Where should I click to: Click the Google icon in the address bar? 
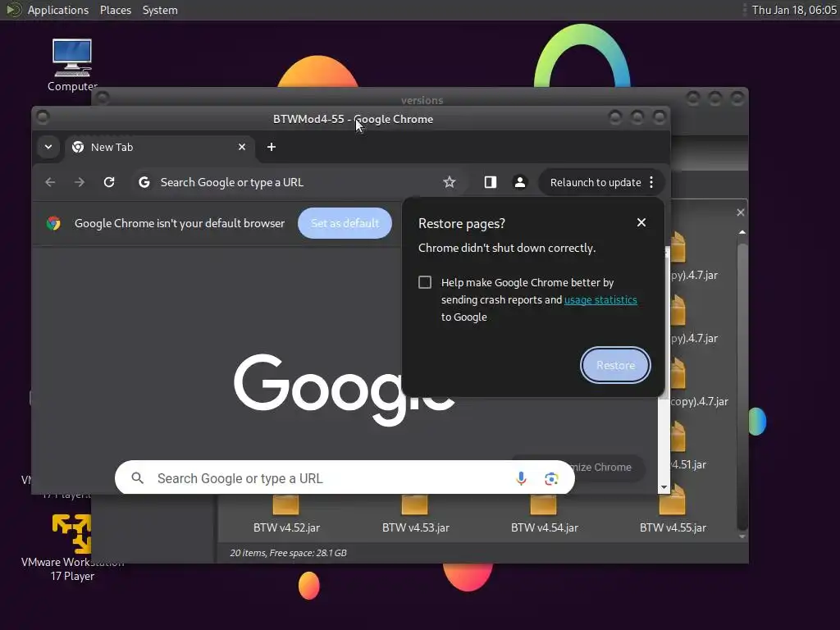(144, 182)
